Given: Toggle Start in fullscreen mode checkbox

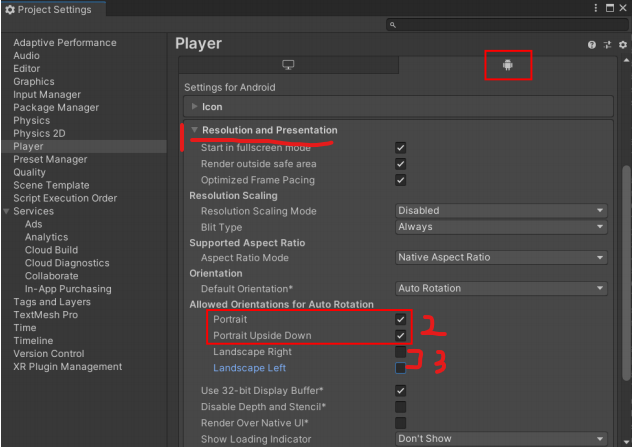Looking at the screenshot, I should coord(400,148).
